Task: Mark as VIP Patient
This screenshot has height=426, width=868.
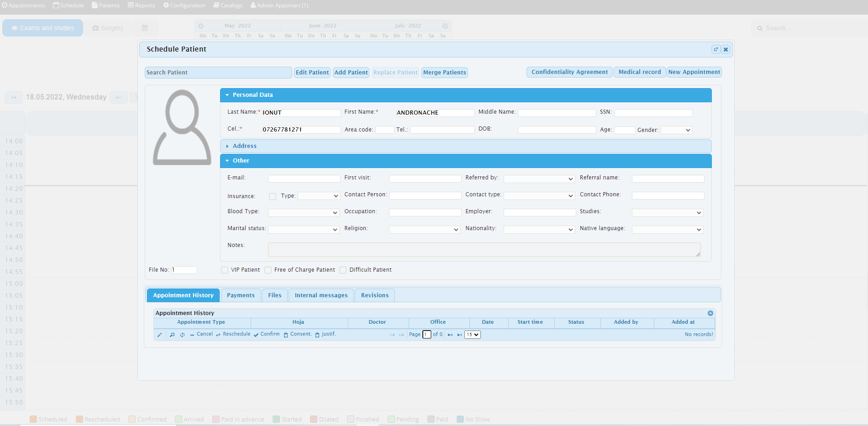Action: point(225,270)
